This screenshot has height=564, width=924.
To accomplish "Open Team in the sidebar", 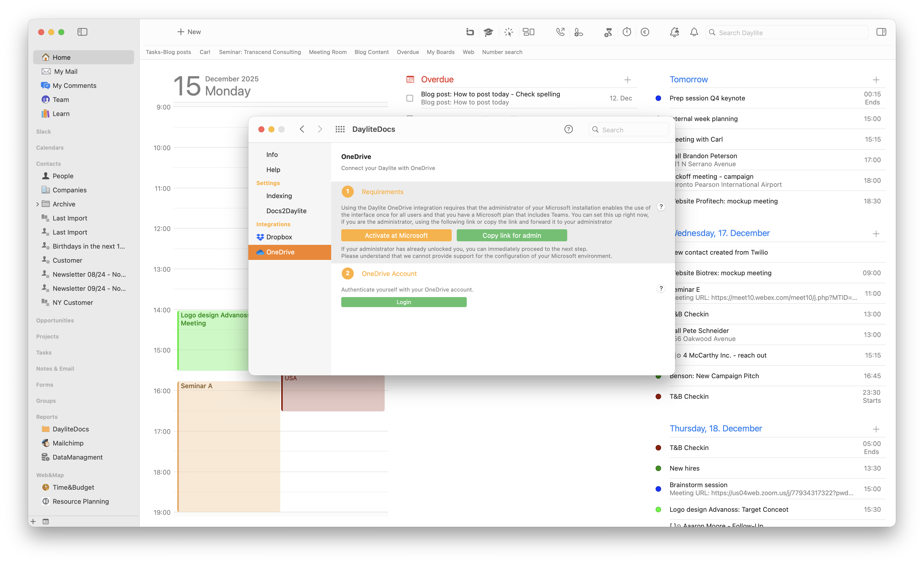I will pyautogui.click(x=83, y=99).
